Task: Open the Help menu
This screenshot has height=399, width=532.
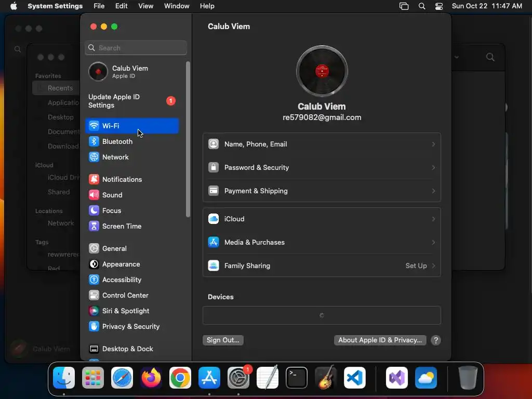Action: coord(207,6)
